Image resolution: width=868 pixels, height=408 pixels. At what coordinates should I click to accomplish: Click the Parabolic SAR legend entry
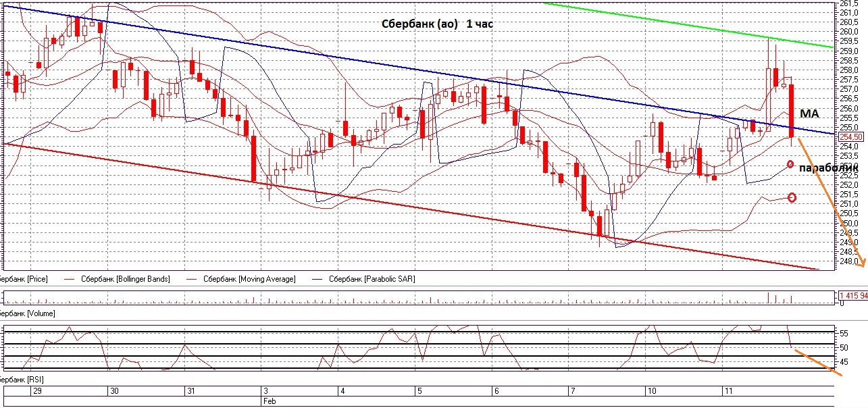coord(372,278)
